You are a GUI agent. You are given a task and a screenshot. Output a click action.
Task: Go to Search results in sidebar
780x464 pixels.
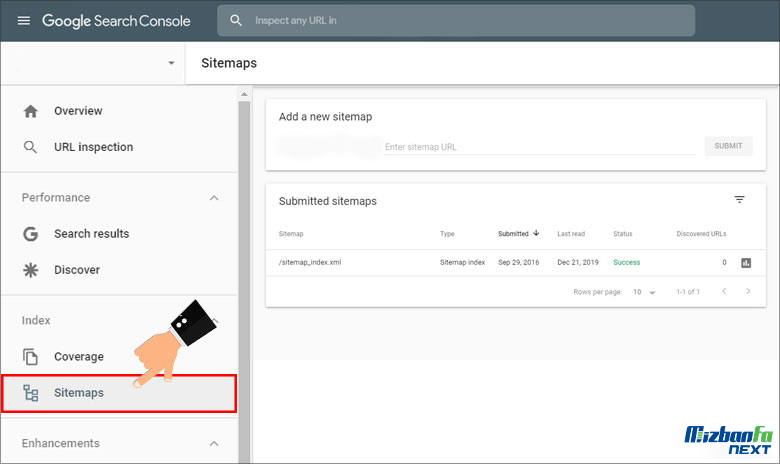click(x=91, y=234)
